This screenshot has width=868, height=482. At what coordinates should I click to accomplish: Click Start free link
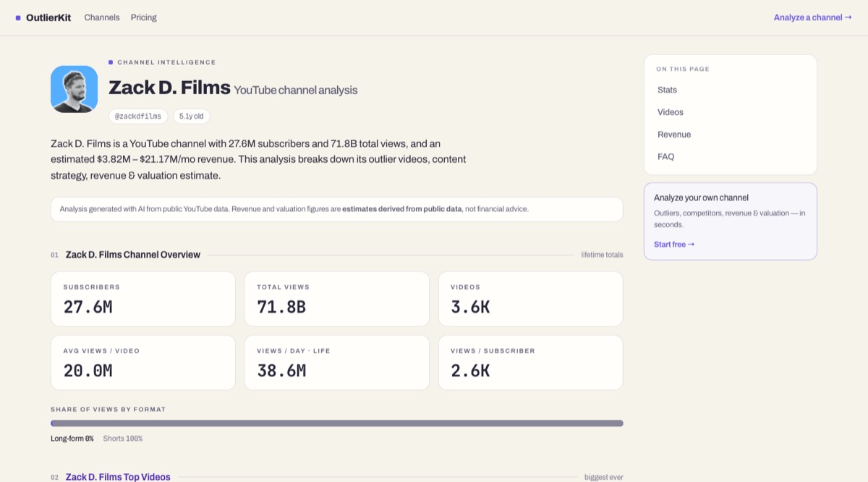coord(674,245)
